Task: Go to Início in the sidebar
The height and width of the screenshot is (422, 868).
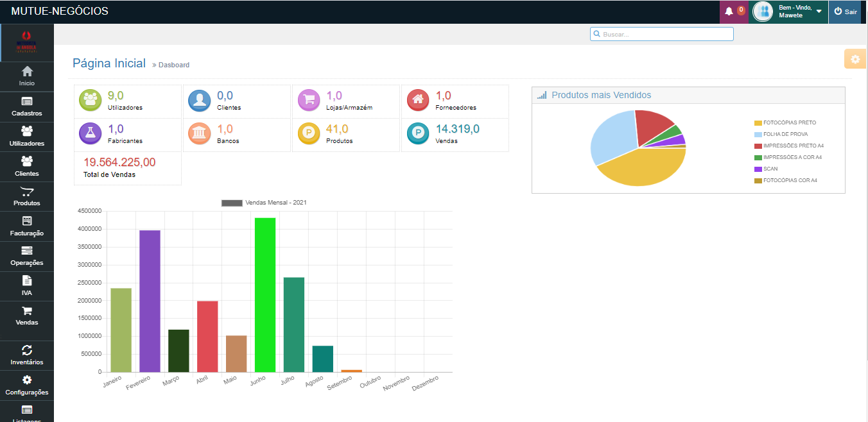Action: click(x=27, y=76)
